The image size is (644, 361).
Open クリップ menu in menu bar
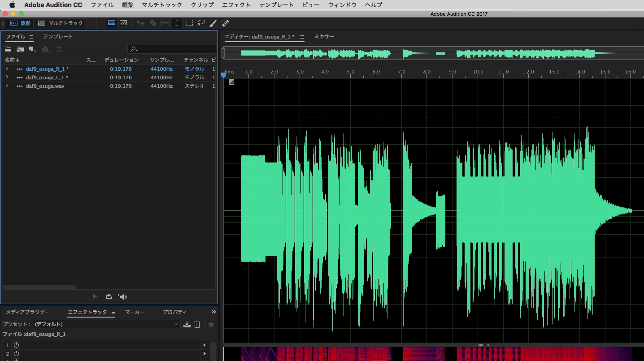click(x=202, y=5)
